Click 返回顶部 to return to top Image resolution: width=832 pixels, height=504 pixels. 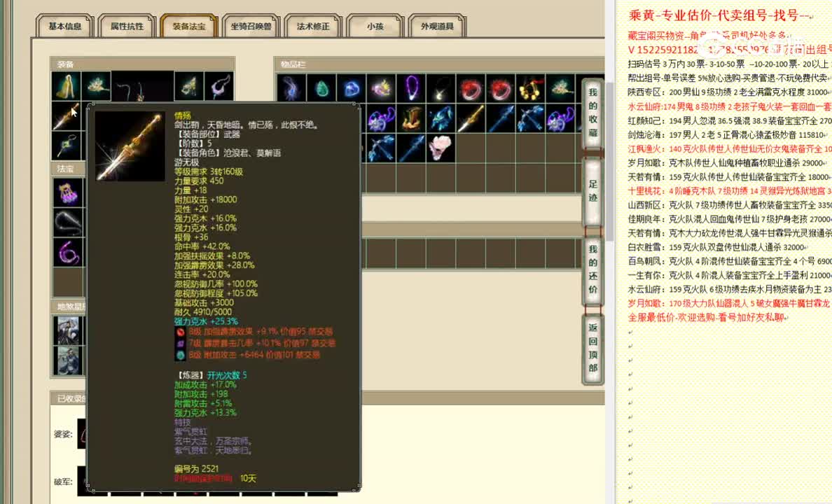pyautogui.click(x=593, y=348)
